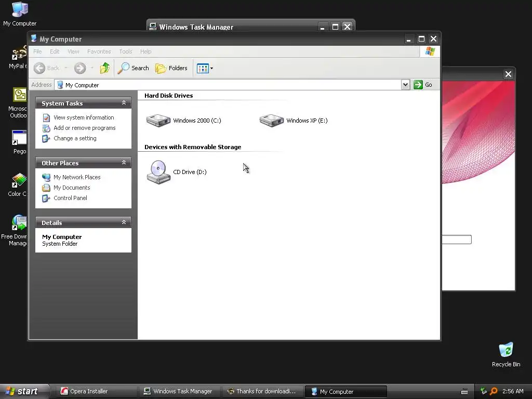This screenshot has width=532, height=399.
Task: Click the Back arrow toolbar icon
Action: pos(39,68)
